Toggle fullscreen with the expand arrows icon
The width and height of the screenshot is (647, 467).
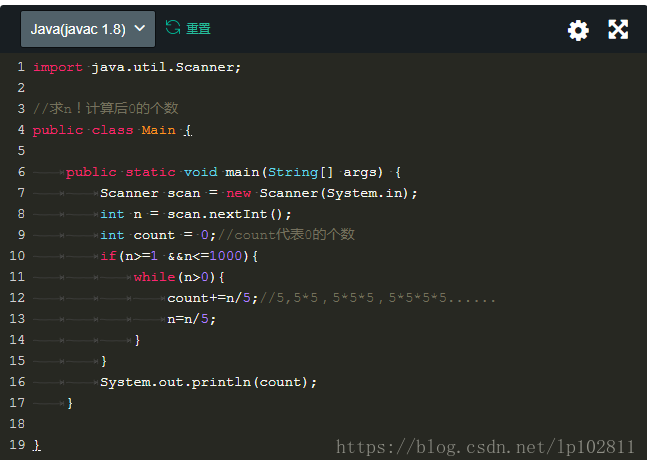[618, 30]
